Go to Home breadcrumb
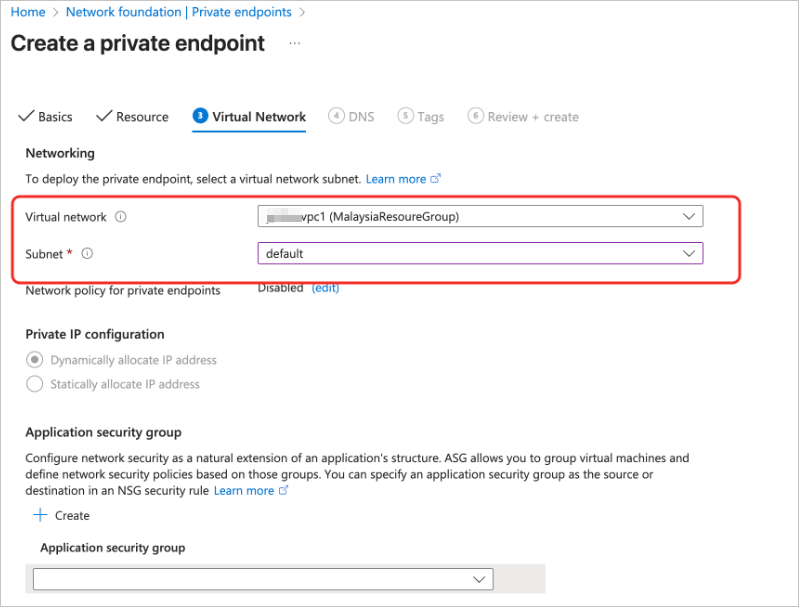The width and height of the screenshot is (799, 607). [28, 12]
